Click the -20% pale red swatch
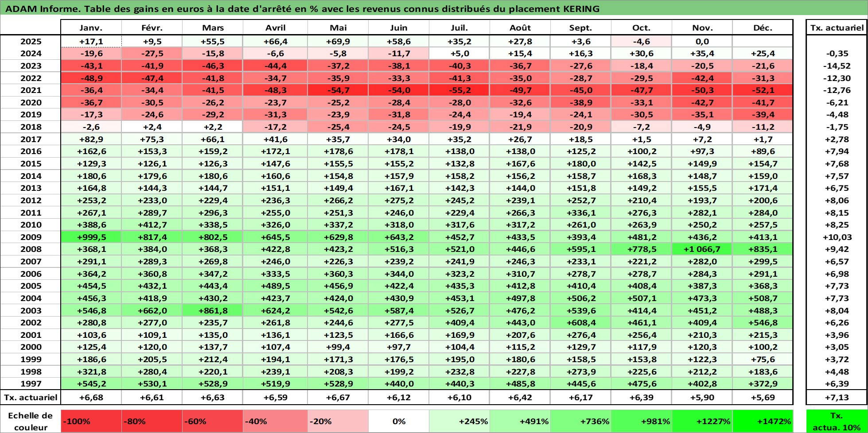The image size is (868, 433). point(338,421)
